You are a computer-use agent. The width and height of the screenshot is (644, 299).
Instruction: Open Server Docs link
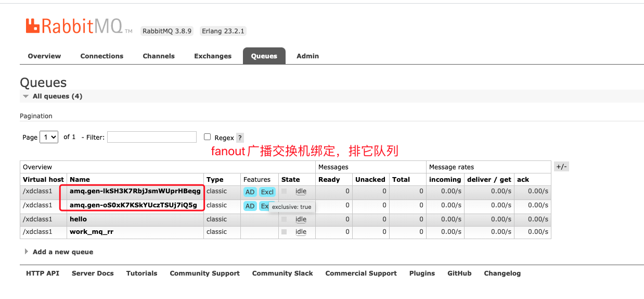pyautogui.click(x=93, y=273)
